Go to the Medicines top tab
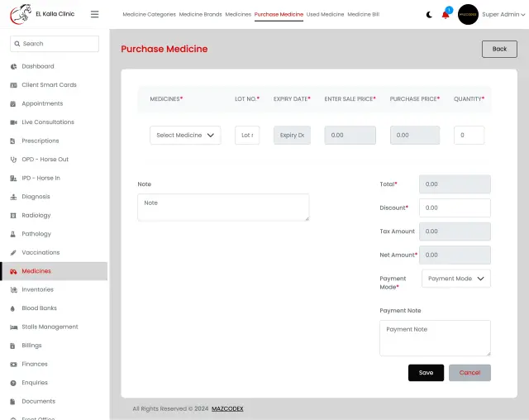Viewport: 529px width, 420px height. pos(238,15)
